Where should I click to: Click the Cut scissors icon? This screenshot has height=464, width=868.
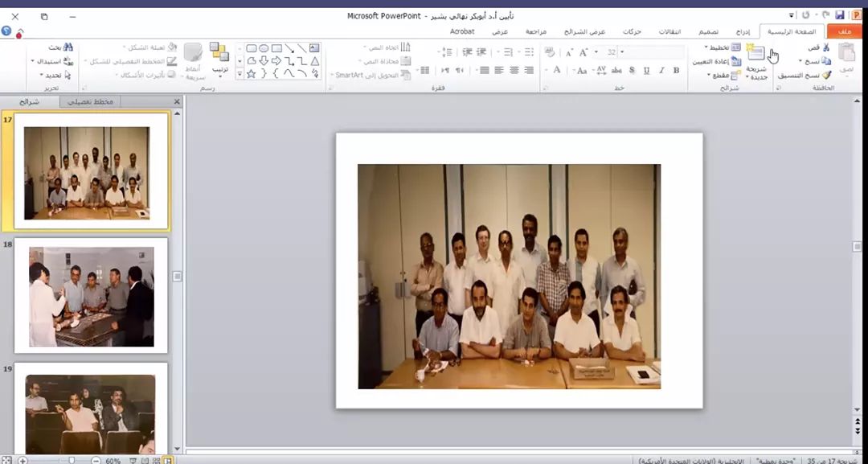click(x=826, y=48)
